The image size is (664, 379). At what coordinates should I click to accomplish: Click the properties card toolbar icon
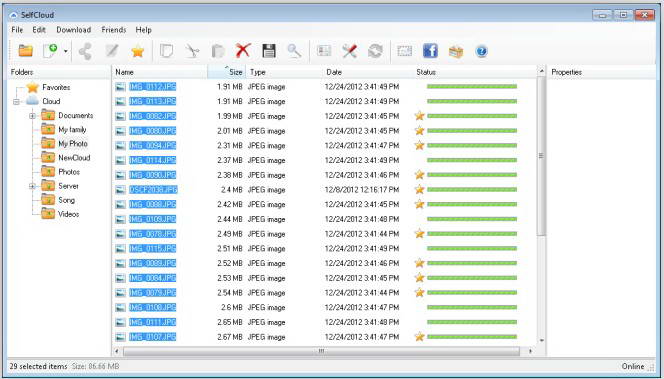click(x=324, y=51)
